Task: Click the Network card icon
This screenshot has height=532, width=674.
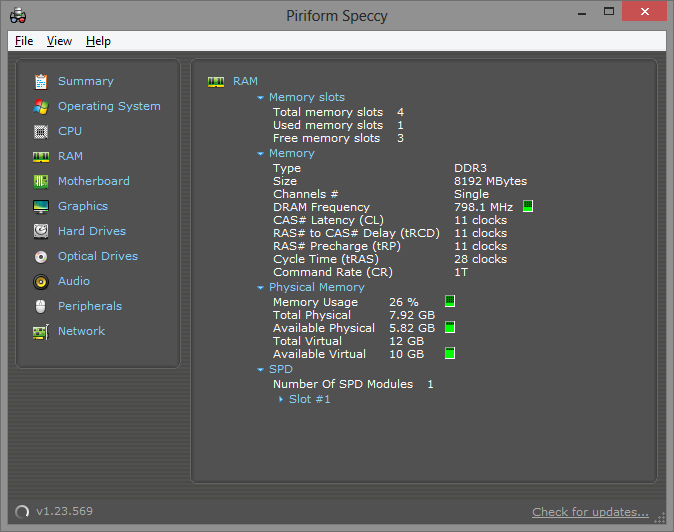Action: point(41,332)
